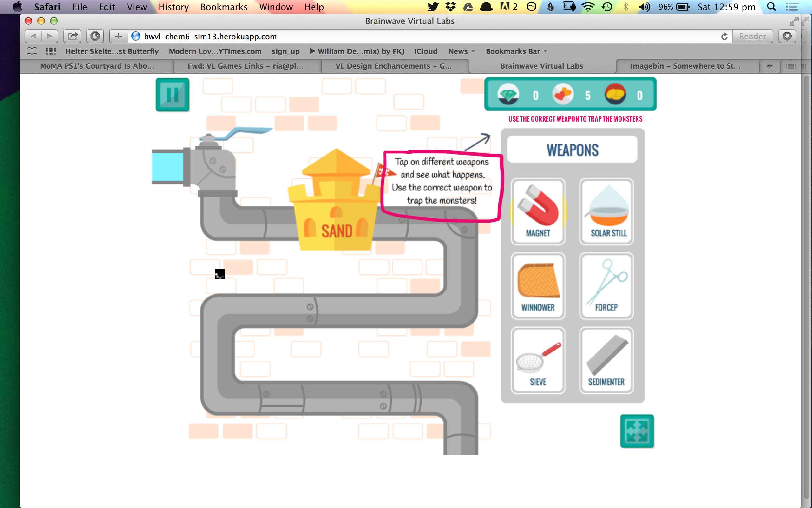Select the Solar Still weapon
Image resolution: width=812 pixels, height=508 pixels.
[x=606, y=212]
